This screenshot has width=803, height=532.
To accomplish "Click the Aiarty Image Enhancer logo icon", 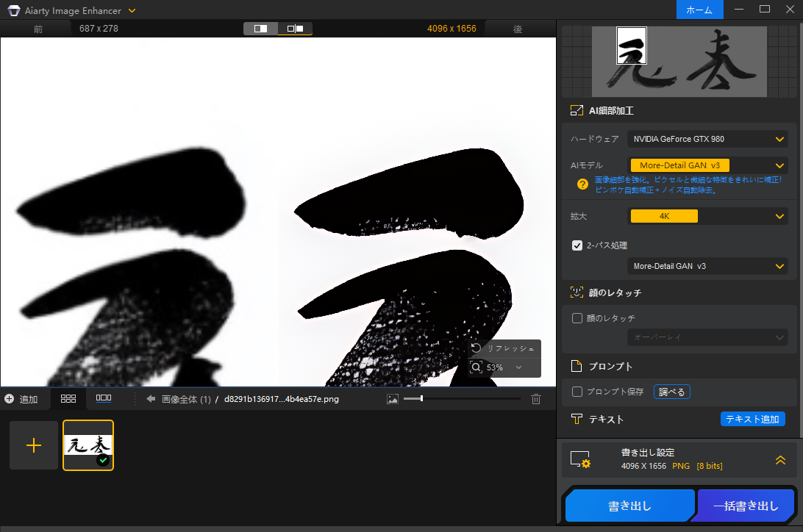I will [14, 10].
